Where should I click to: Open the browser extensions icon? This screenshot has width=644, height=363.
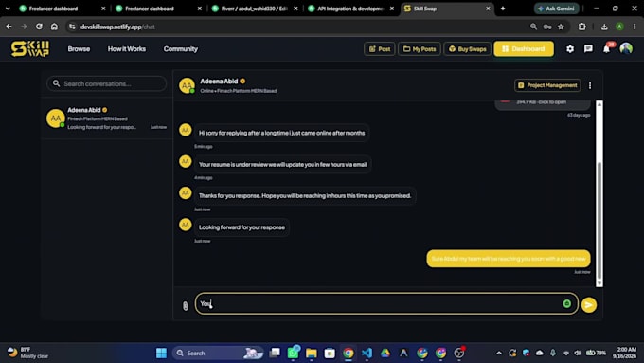582,27
